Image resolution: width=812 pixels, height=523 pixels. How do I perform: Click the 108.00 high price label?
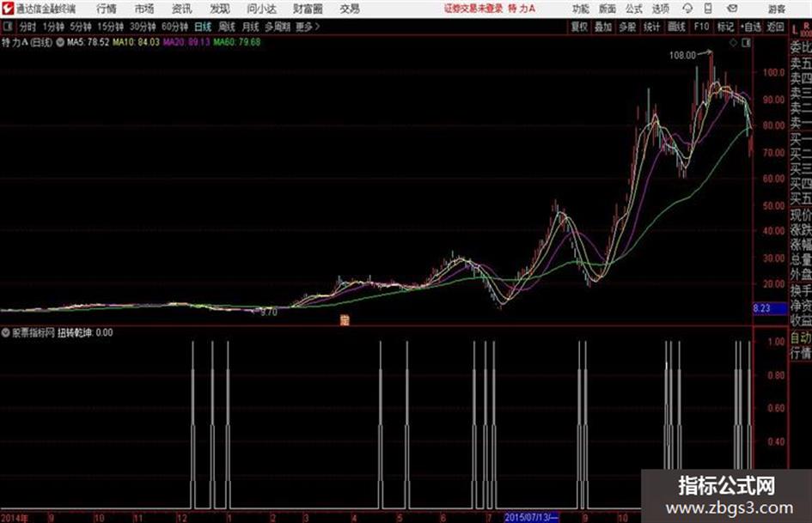[682, 56]
